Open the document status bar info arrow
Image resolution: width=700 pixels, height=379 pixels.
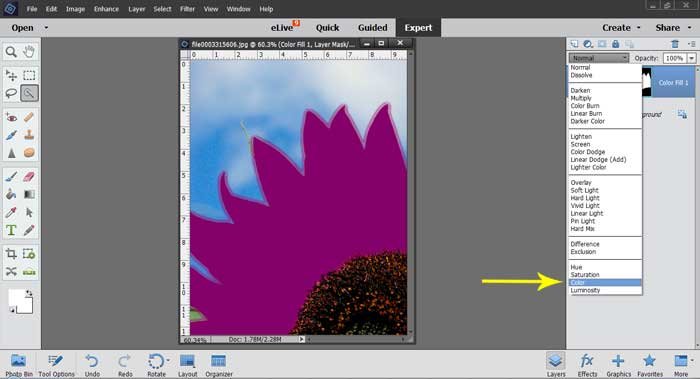pyautogui.click(x=302, y=339)
